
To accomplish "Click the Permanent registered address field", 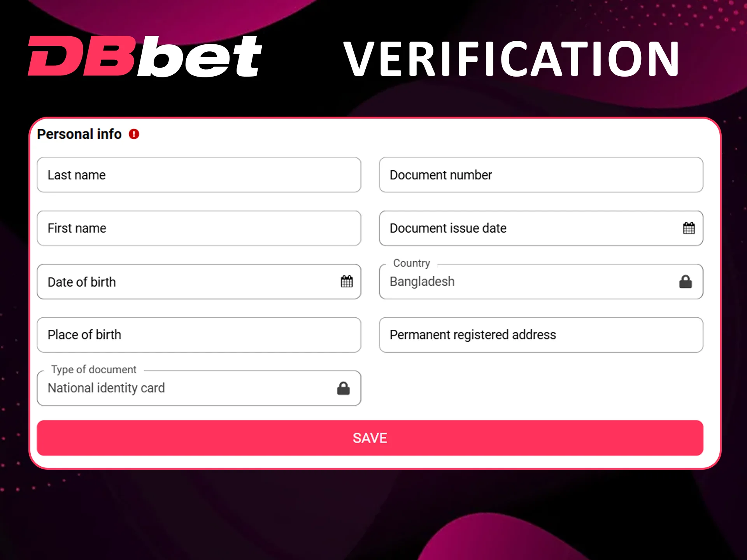I will coord(541,335).
